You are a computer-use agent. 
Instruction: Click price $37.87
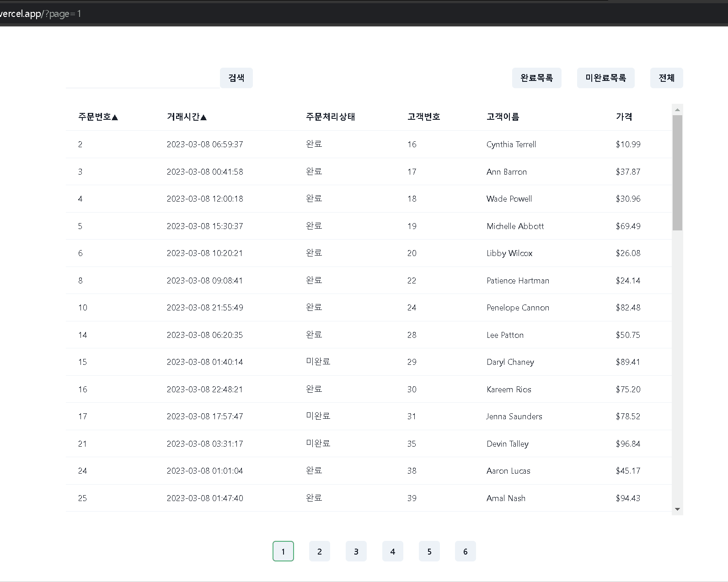point(628,172)
